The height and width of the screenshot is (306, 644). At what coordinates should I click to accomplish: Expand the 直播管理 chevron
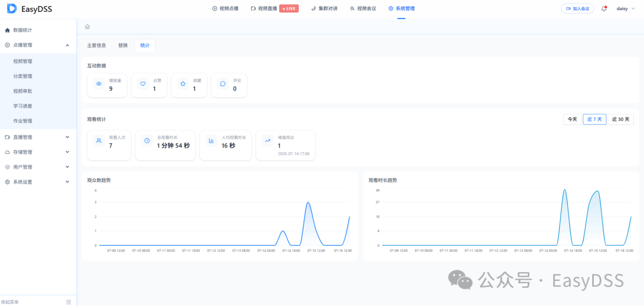point(67,137)
